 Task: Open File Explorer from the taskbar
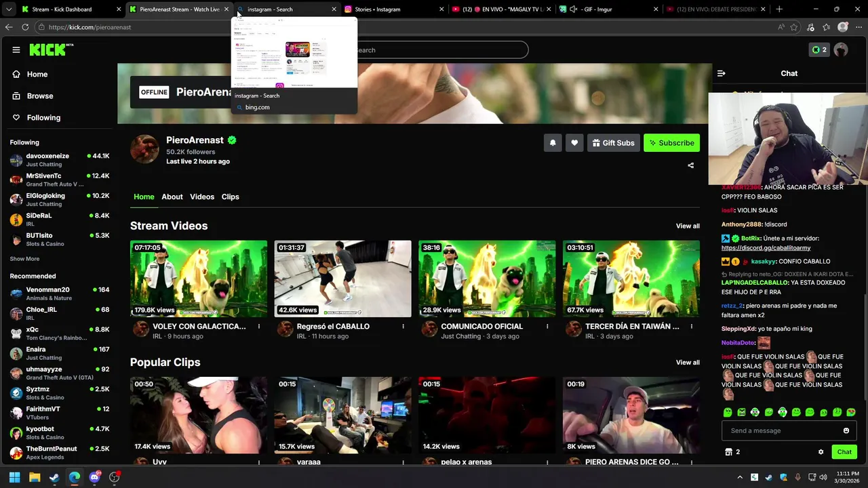(35, 477)
